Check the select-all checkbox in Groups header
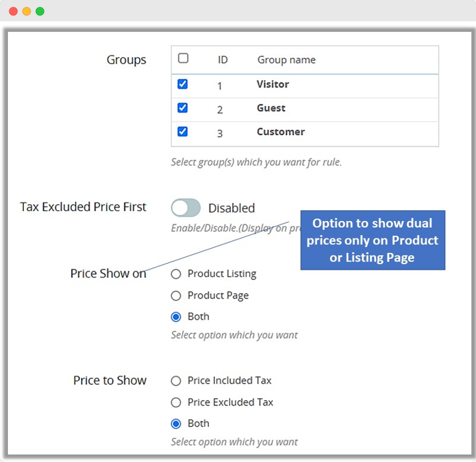476x462 pixels. pos(183,59)
